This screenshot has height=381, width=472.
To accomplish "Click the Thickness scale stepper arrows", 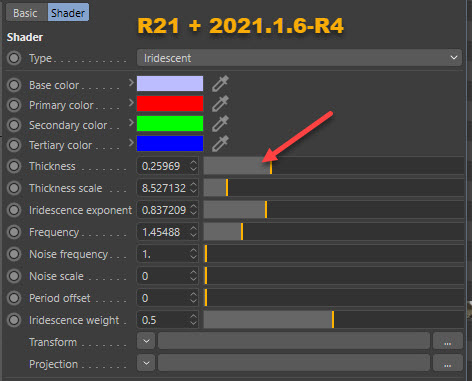I will click(193, 188).
